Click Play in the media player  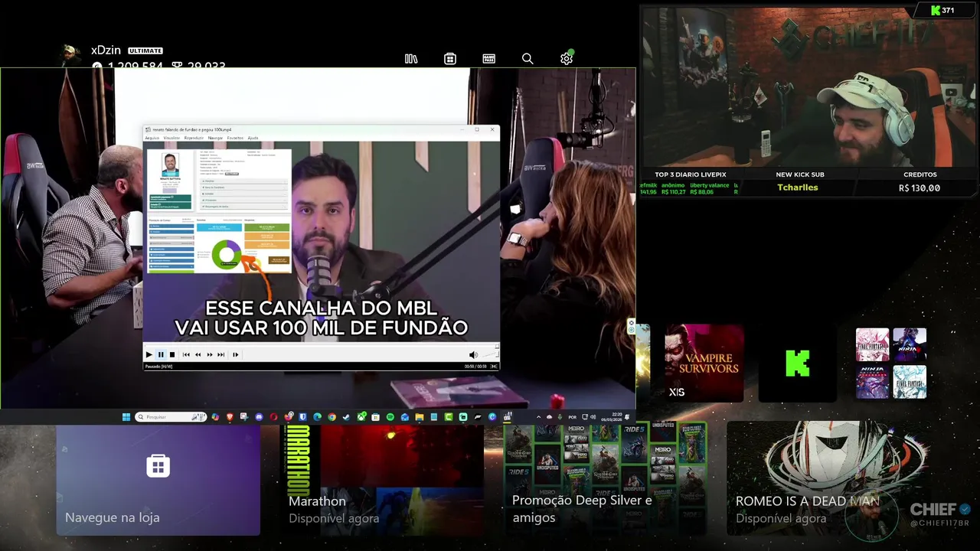tap(149, 354)
